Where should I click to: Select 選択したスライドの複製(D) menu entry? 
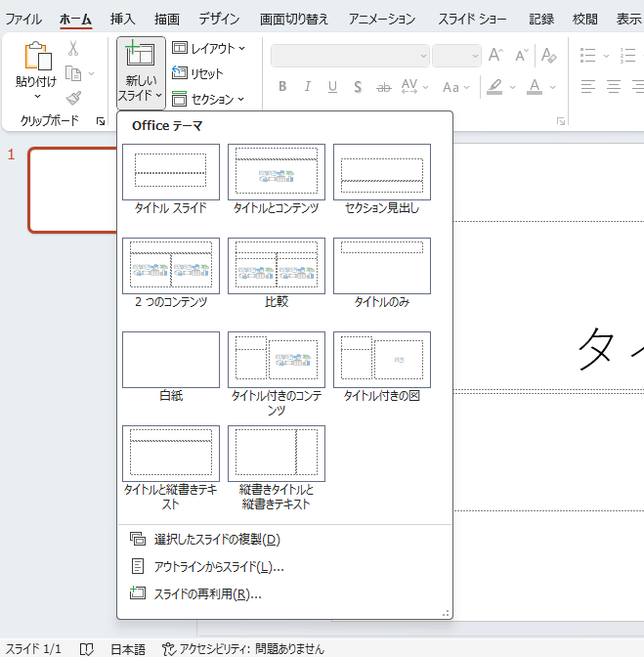(x=284, y=539)
